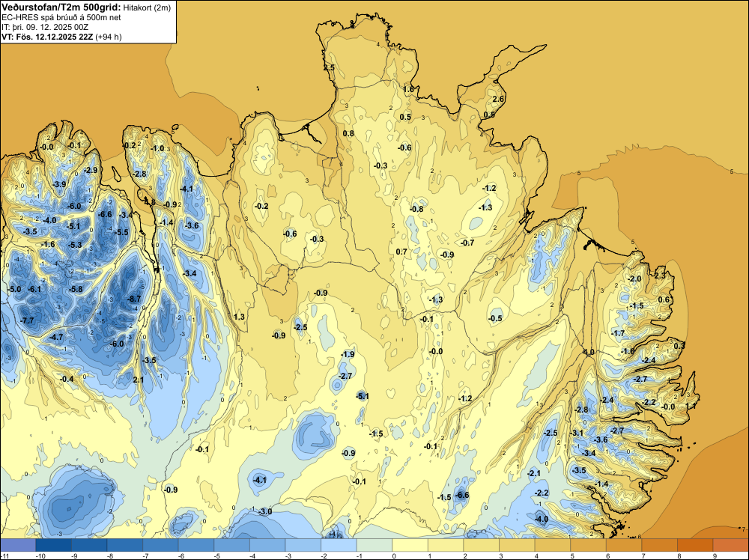The image size is (749, 560).
Task: Click the -0.4 temperature label
Action: (67, 379)
